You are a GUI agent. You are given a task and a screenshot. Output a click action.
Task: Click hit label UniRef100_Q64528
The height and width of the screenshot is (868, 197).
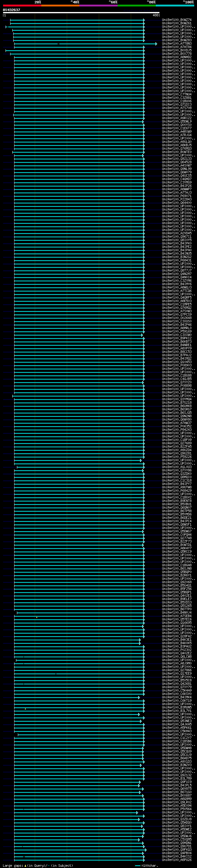[177, 162]
